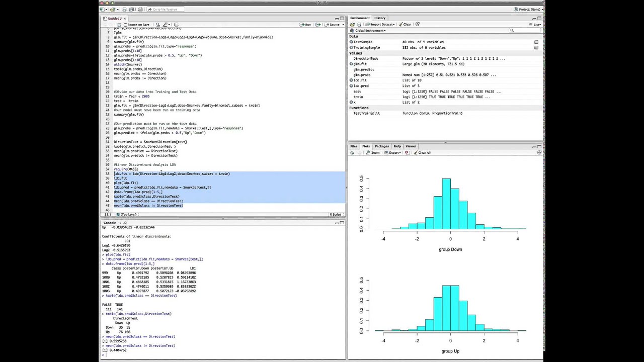The image size is (644, 362).
Task: Re-run the previous code region
Action: (x=317, y=25)
